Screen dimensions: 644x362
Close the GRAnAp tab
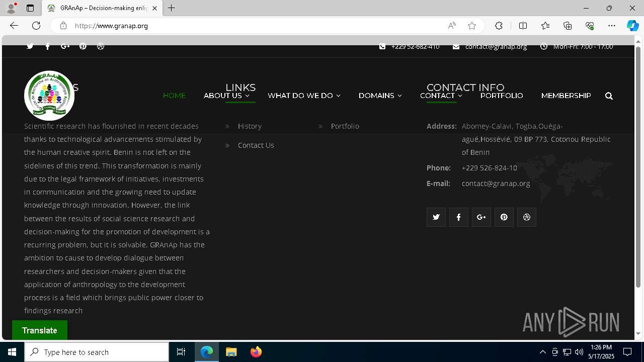(154, 8)
